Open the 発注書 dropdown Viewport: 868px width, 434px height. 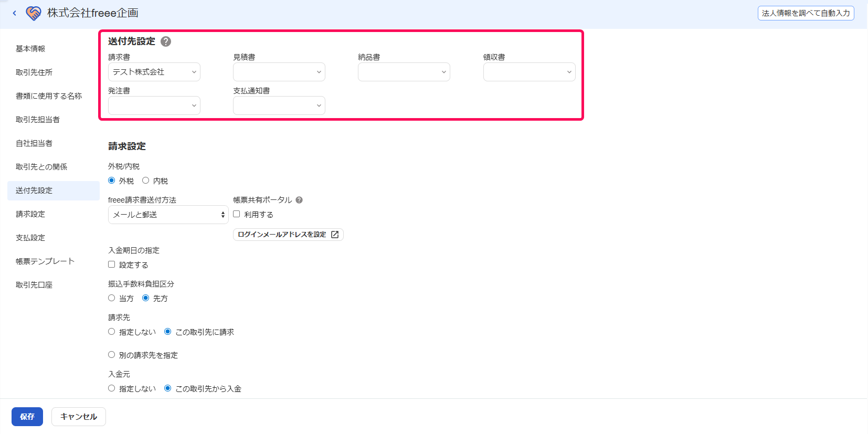154,105
